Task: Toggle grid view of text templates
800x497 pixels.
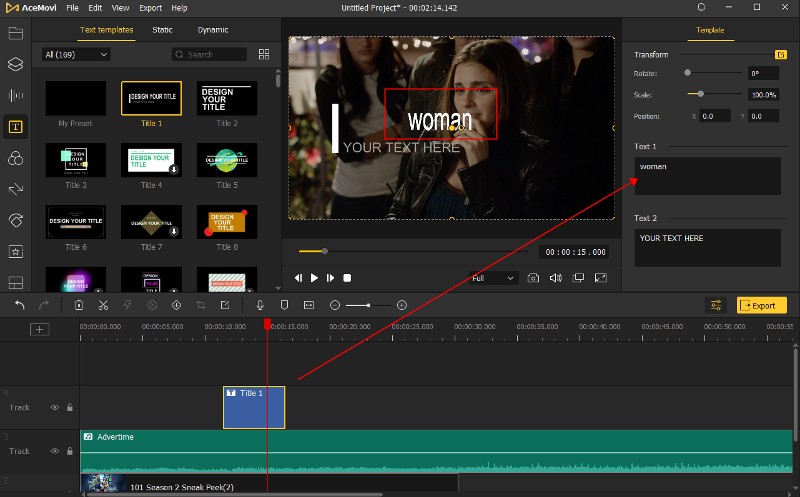Action: click(x=264, y=54)
